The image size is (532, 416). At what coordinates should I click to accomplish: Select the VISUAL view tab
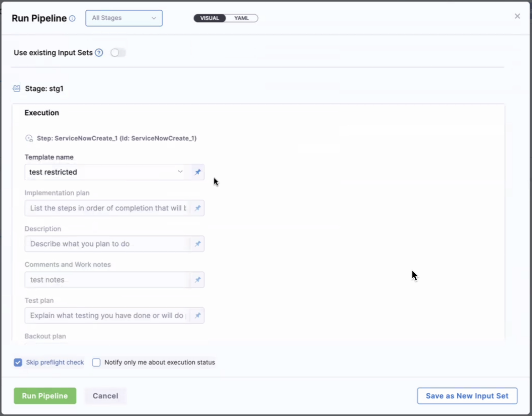(209, 18)
